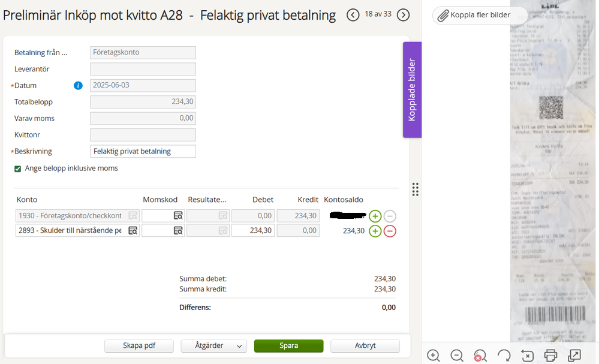599x364 pixels.
Task: Remove the attached receipt image
Action: point(527,356)
